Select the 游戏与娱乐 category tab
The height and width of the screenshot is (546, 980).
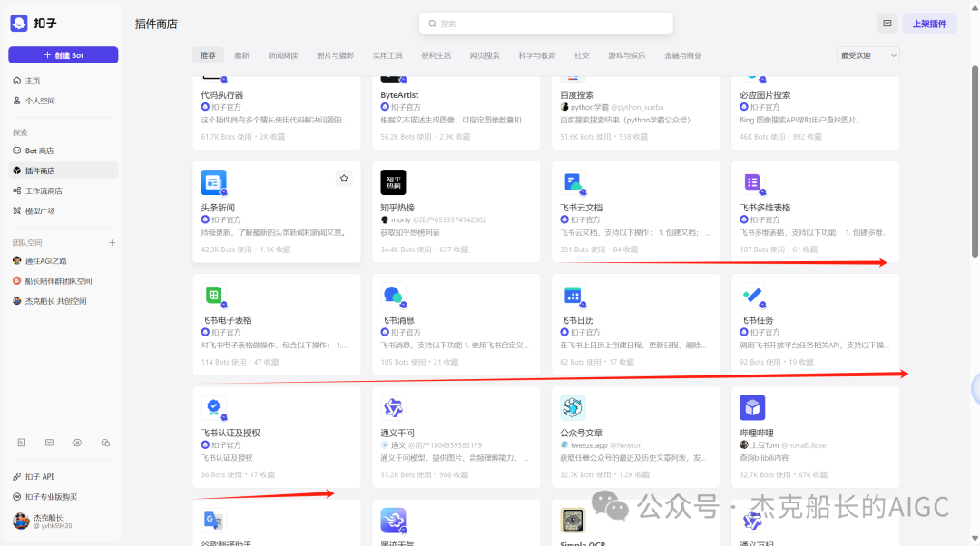click(x=627, y=55)
